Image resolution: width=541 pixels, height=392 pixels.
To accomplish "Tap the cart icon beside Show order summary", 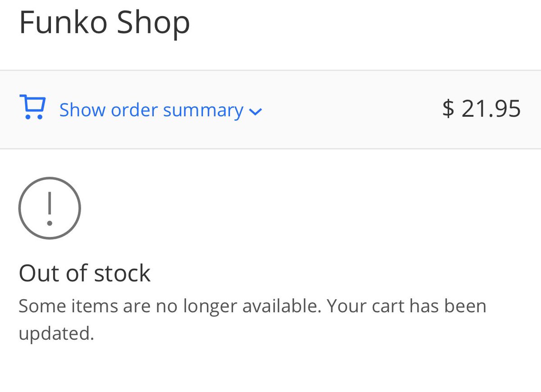I will point(32,107).
